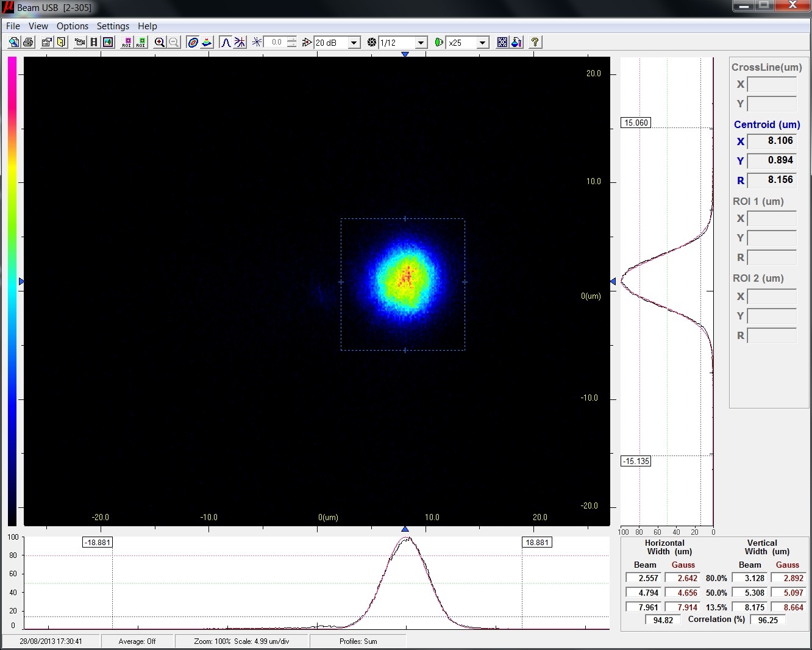Click the Gaussian curve fit icon
812x650 pixels.
tap(226, 42)
